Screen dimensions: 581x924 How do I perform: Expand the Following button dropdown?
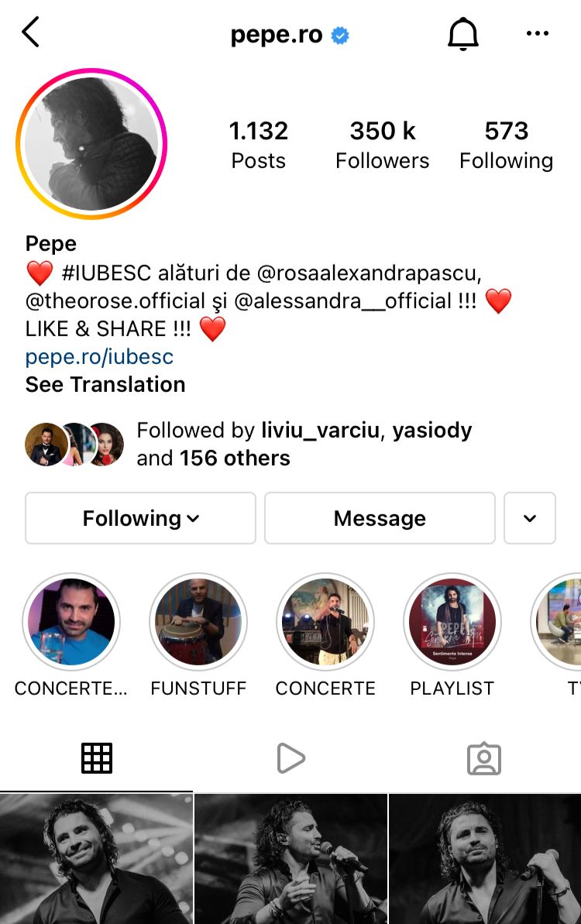(x=140, y=518)
